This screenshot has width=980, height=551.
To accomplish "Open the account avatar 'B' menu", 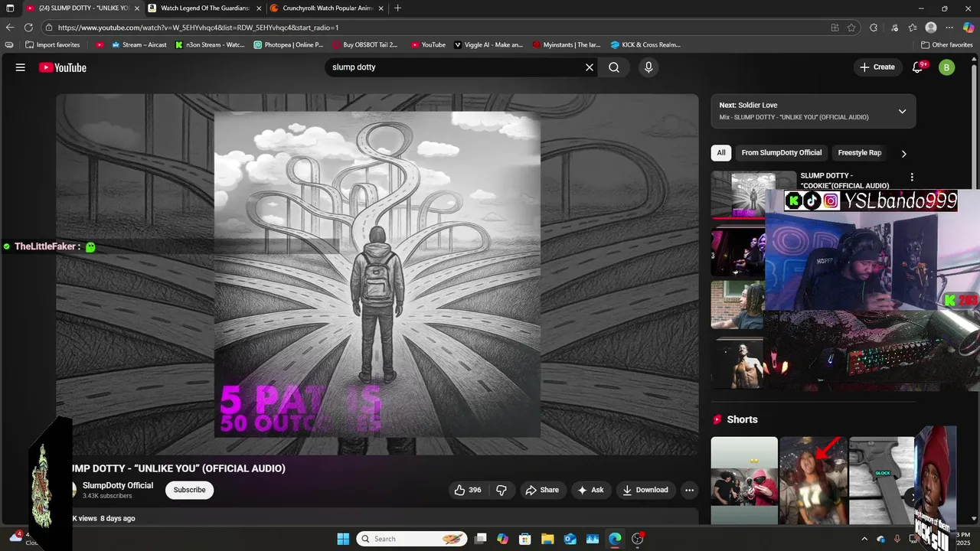I will click(x=947, y=67).
